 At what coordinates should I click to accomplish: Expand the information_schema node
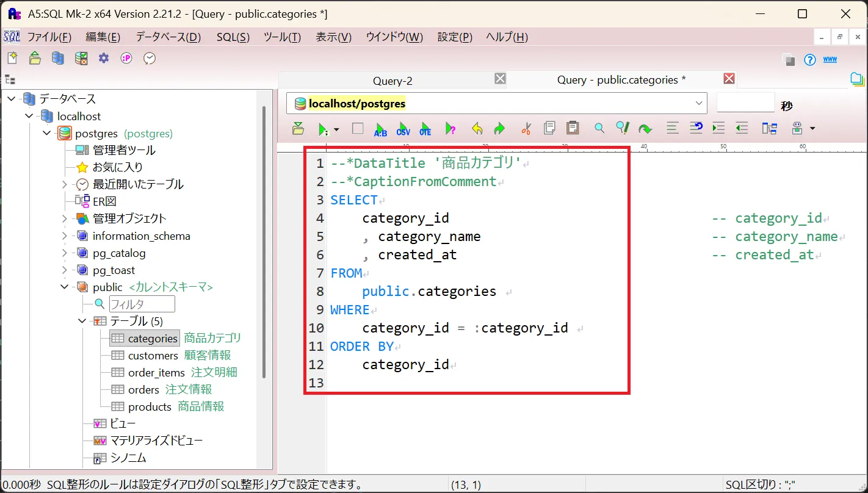click(x=65, y=236)
